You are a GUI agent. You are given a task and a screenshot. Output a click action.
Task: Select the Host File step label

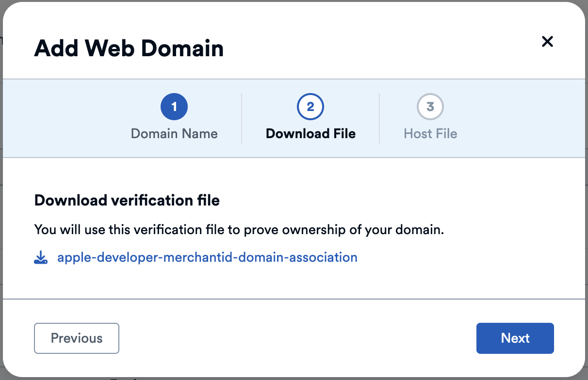tap(430, 134)
